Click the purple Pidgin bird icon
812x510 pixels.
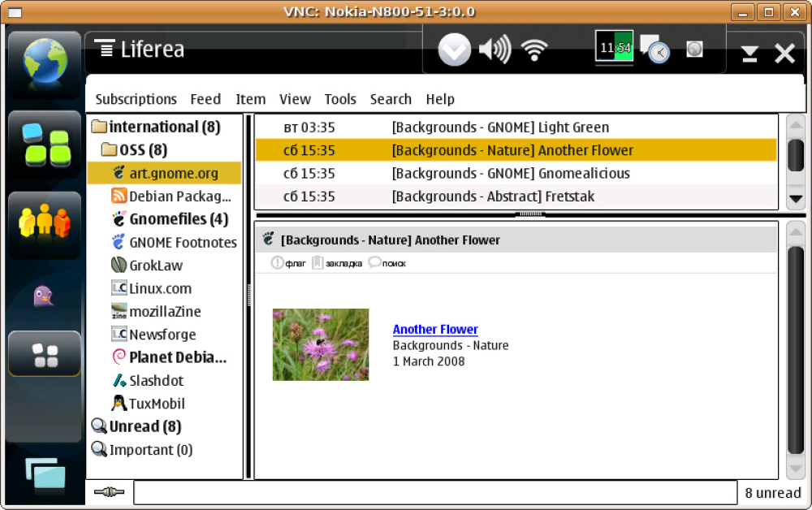click(44, 296)
